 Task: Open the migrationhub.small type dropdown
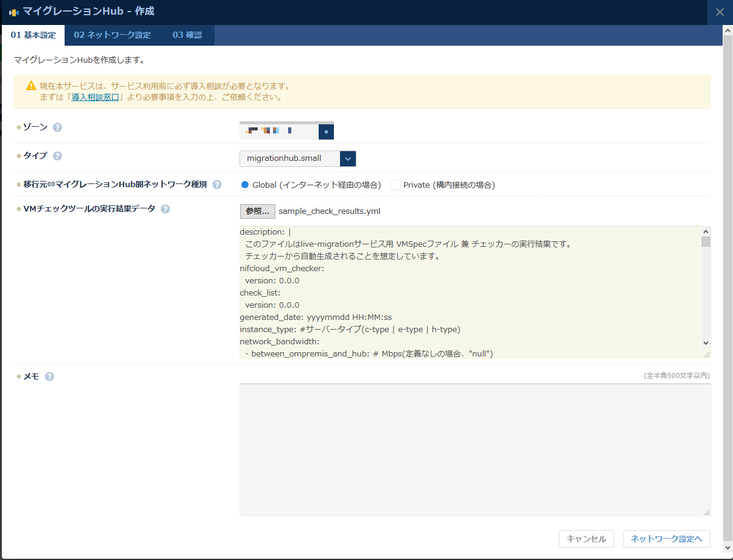point(289,158)
